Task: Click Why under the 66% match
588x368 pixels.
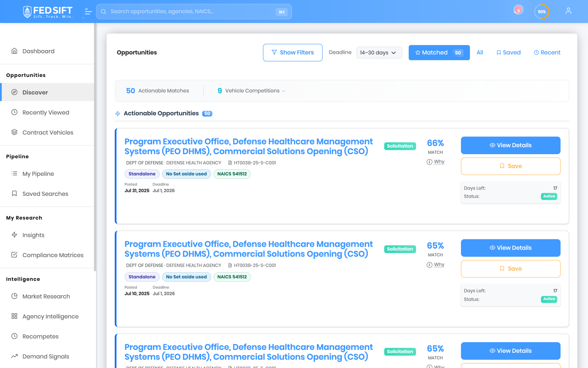Action: 439,162
